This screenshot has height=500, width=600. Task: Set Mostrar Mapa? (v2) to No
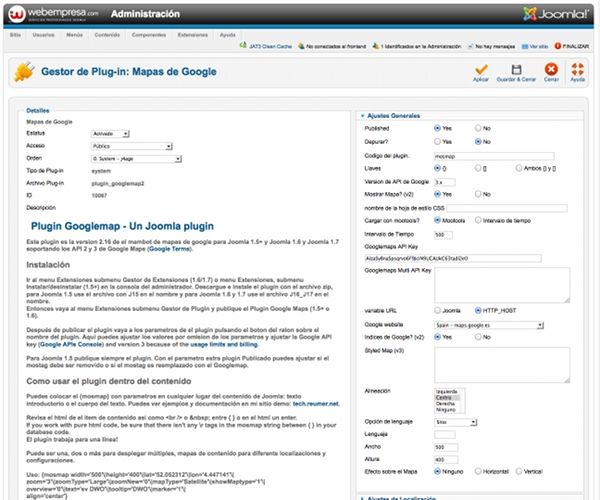pyautogui.click(x=478, y=194)
